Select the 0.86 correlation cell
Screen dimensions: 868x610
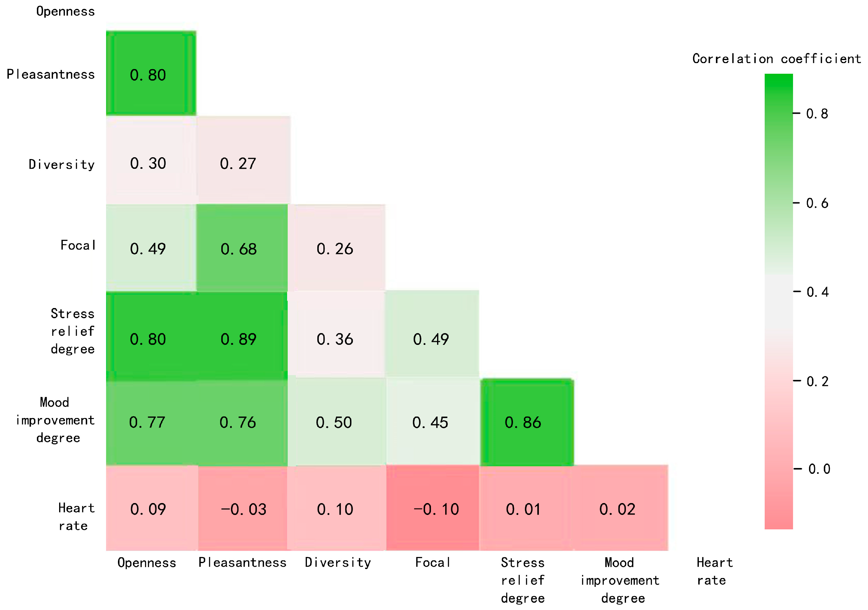tap(527, 422)
